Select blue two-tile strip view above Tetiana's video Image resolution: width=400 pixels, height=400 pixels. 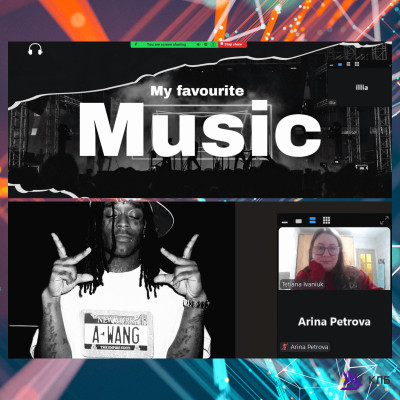pos(312,220)
